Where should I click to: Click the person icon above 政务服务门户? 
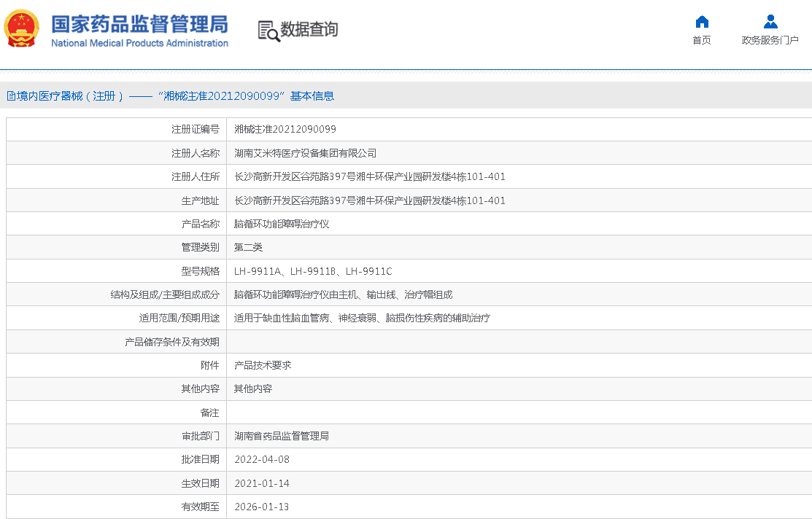pyautogui.click(x=770, y=21)
